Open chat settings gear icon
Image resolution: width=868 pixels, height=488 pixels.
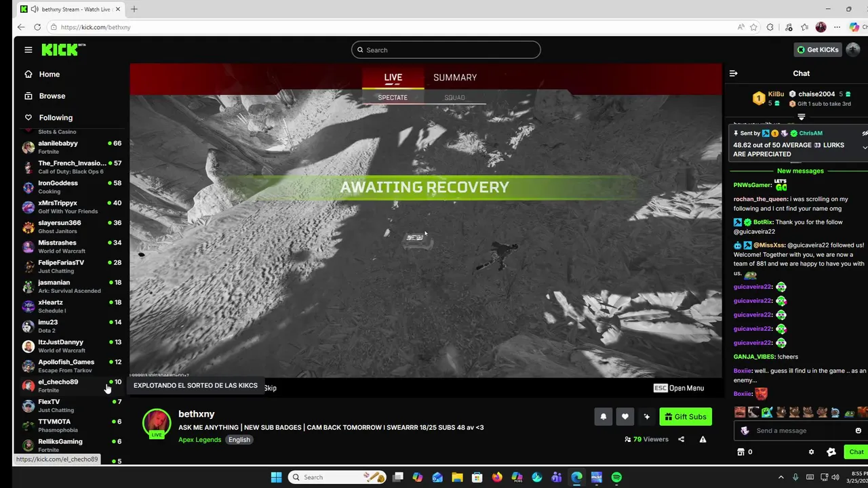click(811, 452)
